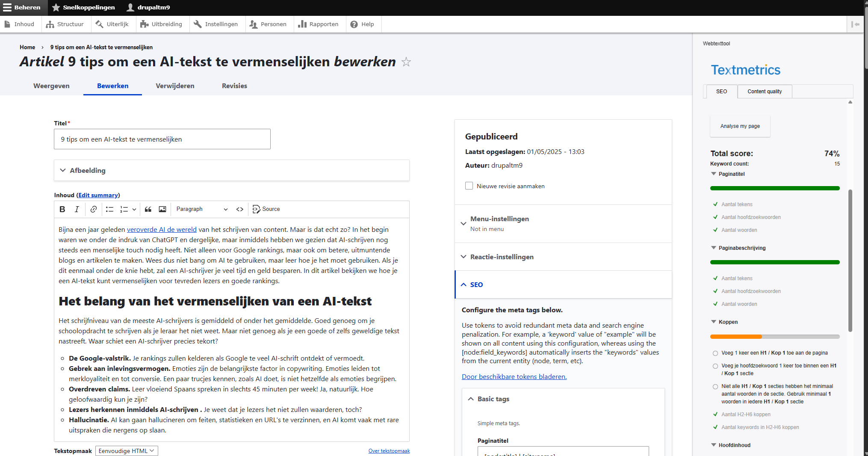Image resolution: width=868 pixels, height=456 pixels.
Task: Open the Paragraph heading dropdown
Action: 201,209
